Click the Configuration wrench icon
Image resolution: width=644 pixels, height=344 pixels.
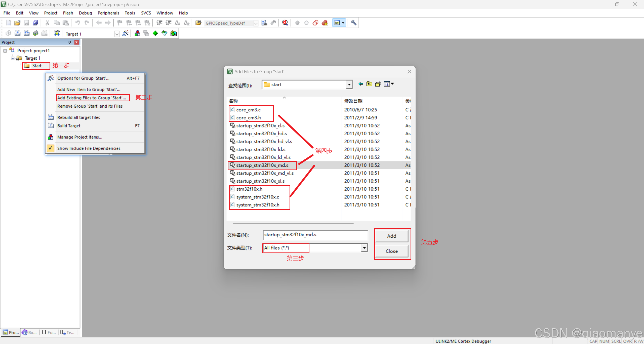click(353, 23)
